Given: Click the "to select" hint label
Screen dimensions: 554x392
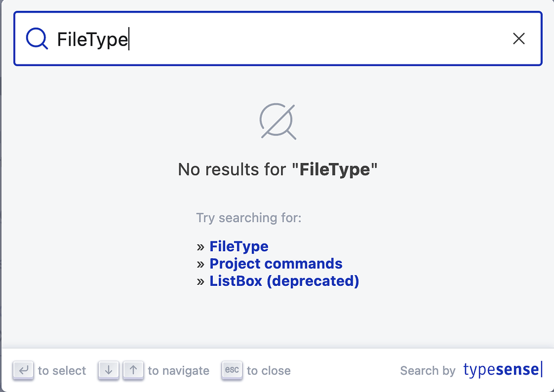Looking at the screenshot, I should 62,371.
